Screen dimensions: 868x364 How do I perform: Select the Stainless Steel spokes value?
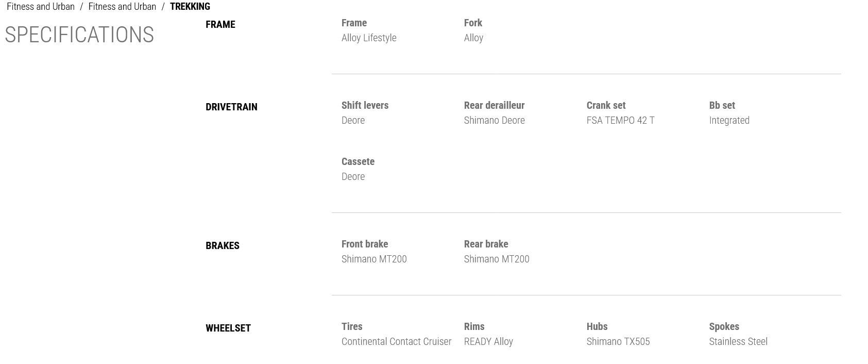pos(738,341)
